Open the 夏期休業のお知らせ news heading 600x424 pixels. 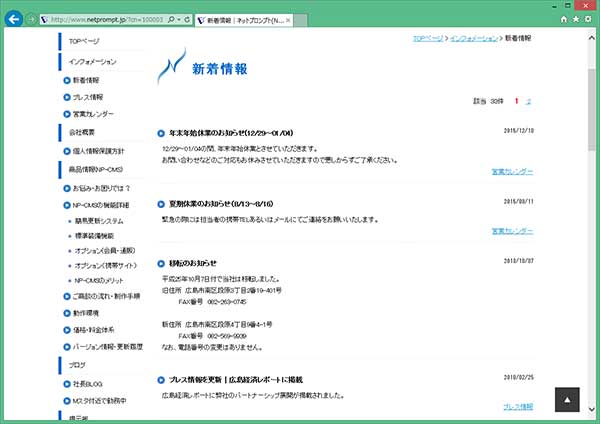(221, 204)
